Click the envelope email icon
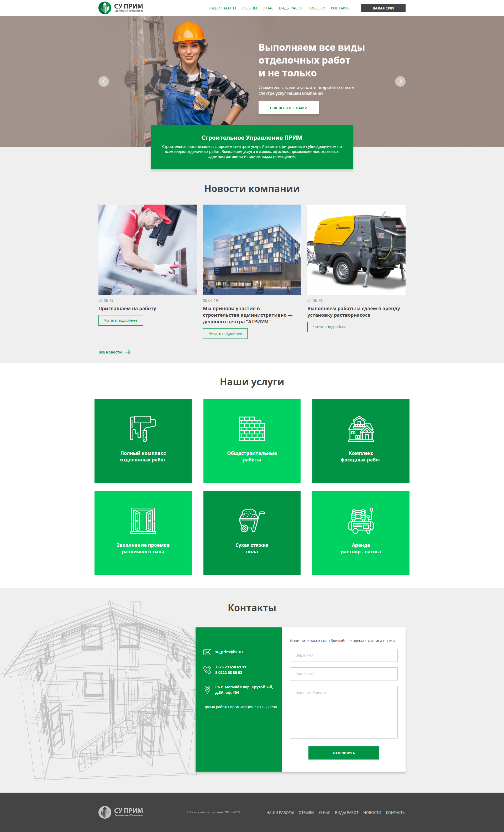This screenshot has width=504, height=832. coord(207,652)
